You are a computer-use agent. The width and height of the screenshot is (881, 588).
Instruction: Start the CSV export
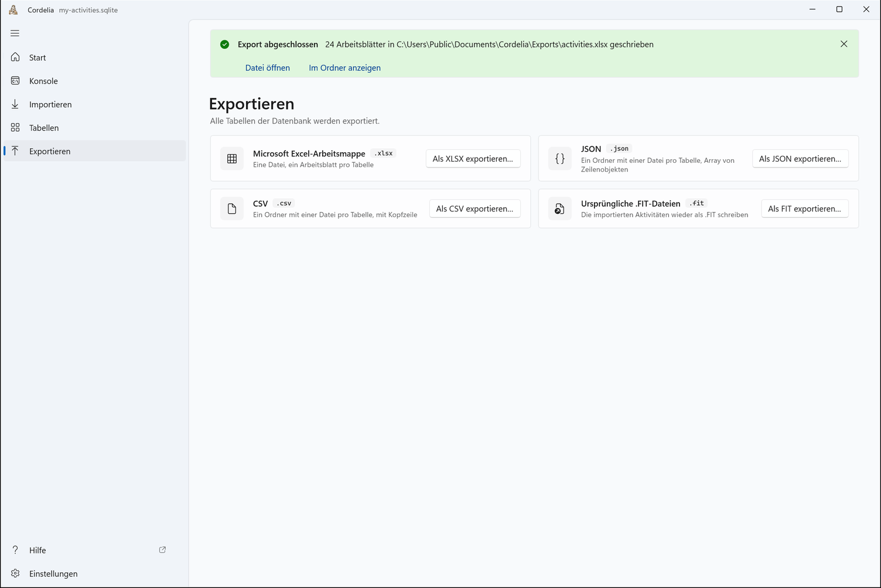(474, 208)
